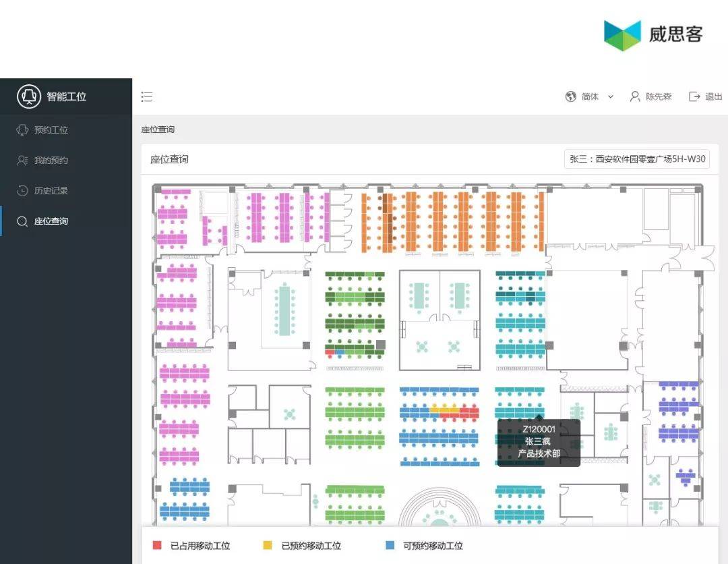Click the 预约工位 chair icon

[22, 130]
